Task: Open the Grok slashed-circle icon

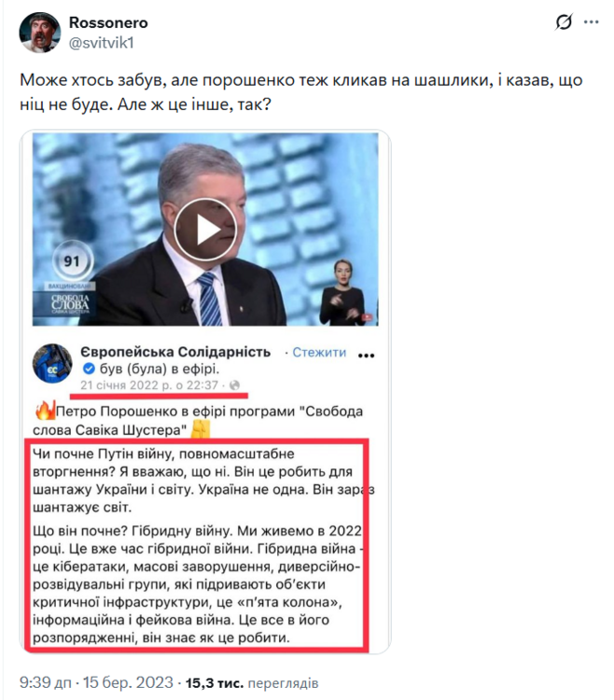Action: [564, 21]
